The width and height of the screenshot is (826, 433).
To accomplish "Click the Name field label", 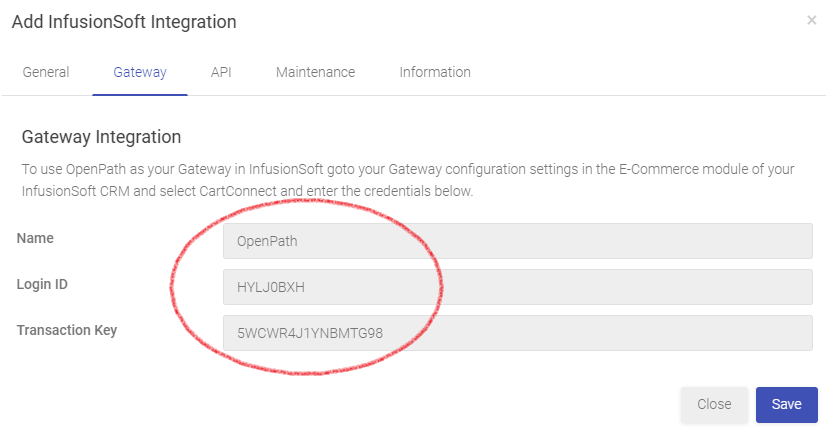I will pos(35,238).
